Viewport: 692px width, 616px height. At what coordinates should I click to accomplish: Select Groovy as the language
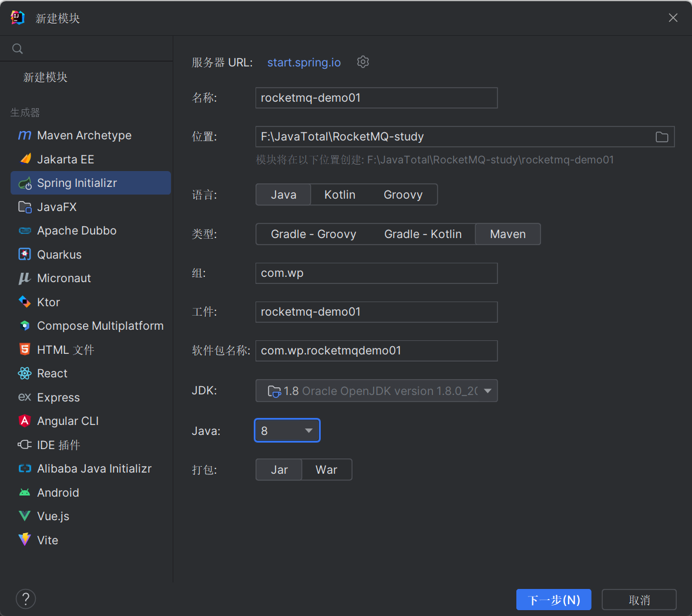(403, 195)
